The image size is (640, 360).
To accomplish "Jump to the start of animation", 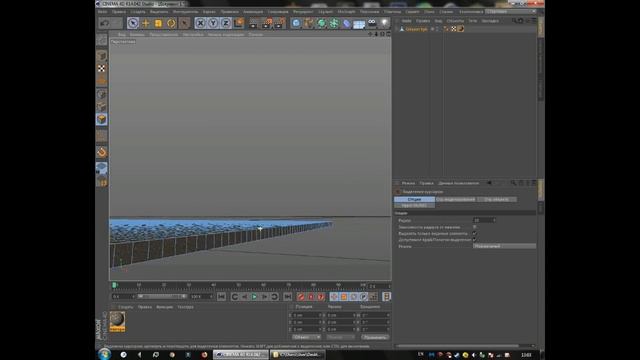I will coord(221,297).
